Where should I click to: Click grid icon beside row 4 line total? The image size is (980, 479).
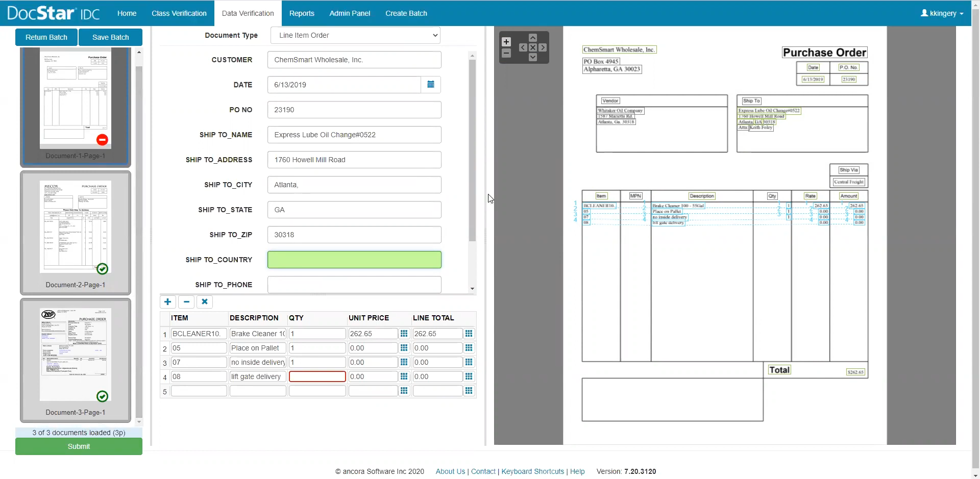pos(469,376)
